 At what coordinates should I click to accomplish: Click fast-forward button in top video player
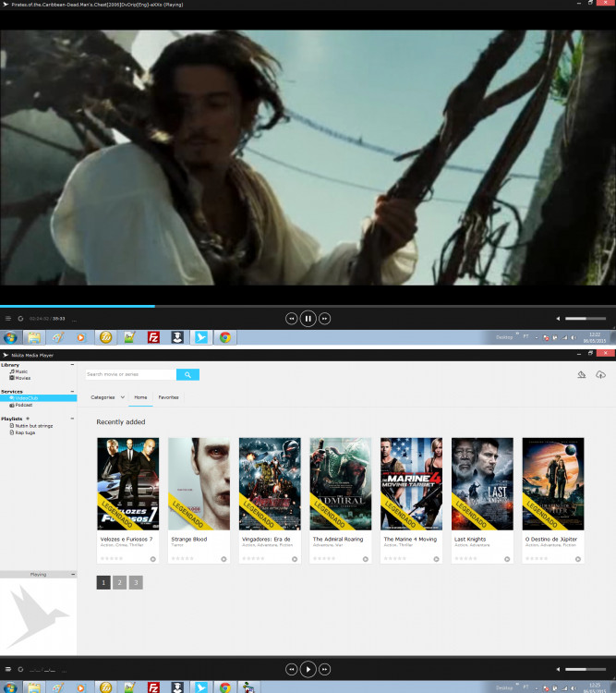click(x=325, y=318)
